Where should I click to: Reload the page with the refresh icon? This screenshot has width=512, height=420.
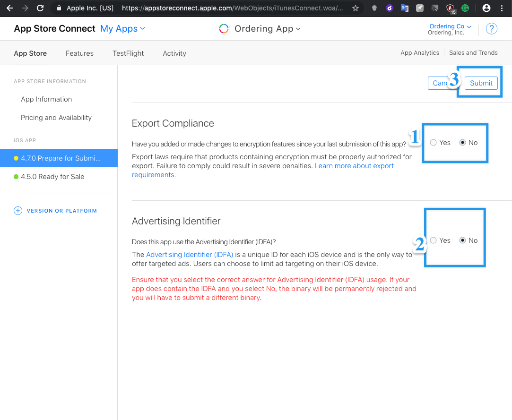point(40,8)
